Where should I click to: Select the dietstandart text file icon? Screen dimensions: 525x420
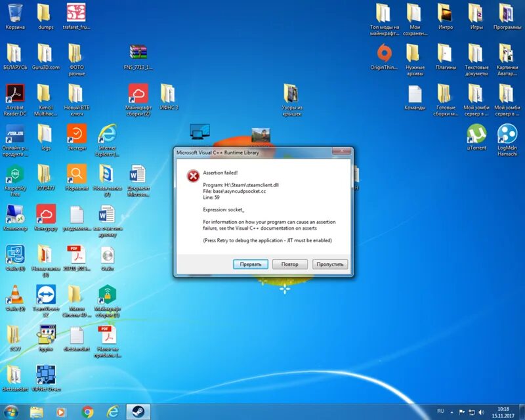tap(77, 338)
